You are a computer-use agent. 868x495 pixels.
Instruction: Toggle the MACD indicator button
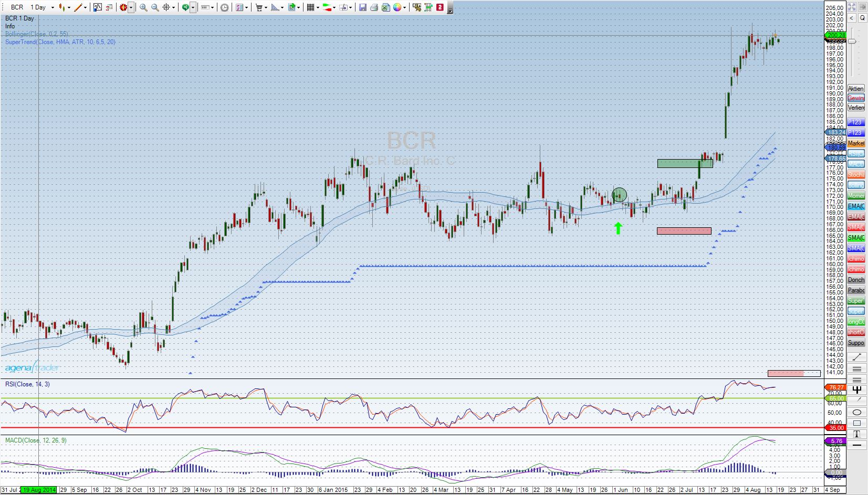coord(856,164)
